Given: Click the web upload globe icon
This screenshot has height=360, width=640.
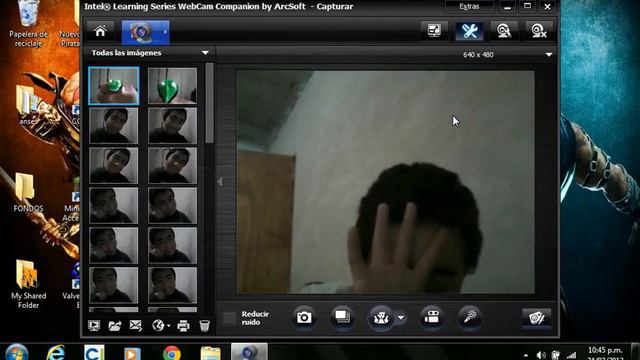Looking at the screenshot, I should pyautogui.click(x=158, y=325).
